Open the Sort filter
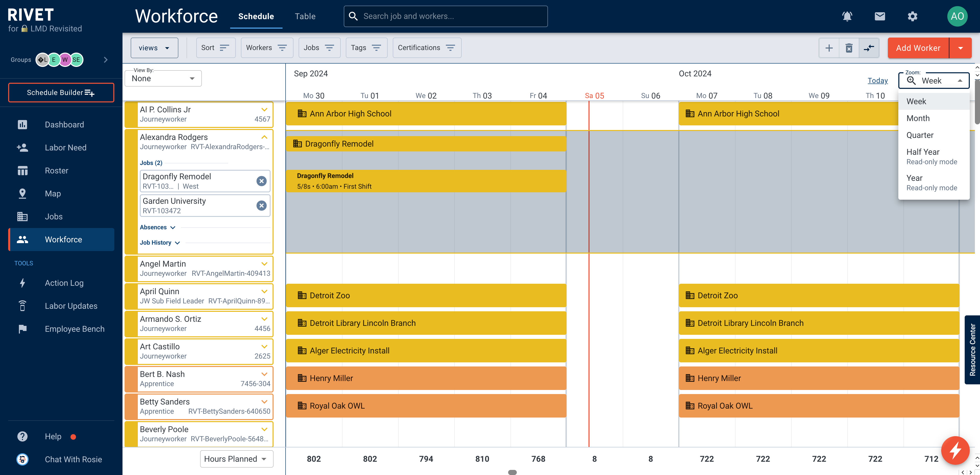 pyautogui.click(x=216, y=48)
